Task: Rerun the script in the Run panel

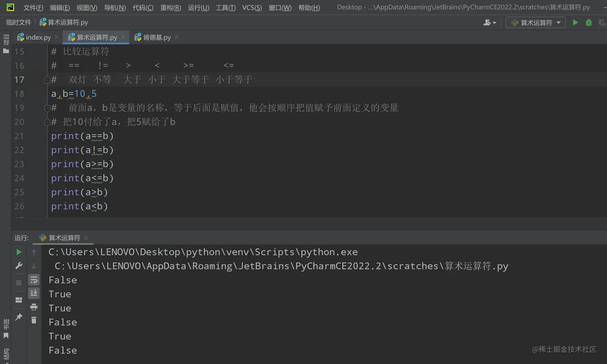Action: click(x=19, y=252)
